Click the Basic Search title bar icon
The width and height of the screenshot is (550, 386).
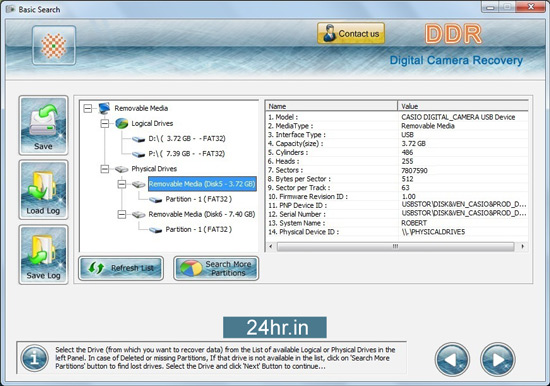point(10,9)
